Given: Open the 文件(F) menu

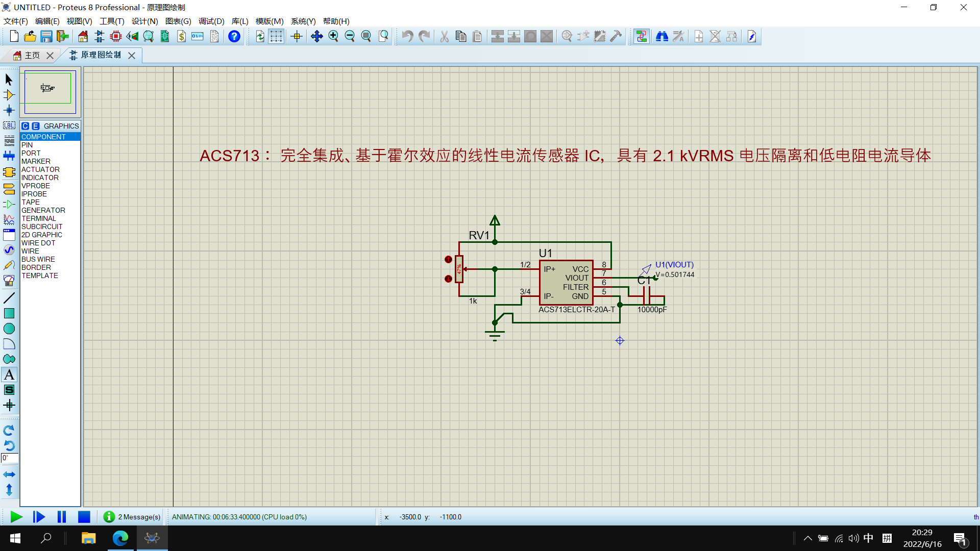Looking at the screenshot, I should [x=16, y=21].
